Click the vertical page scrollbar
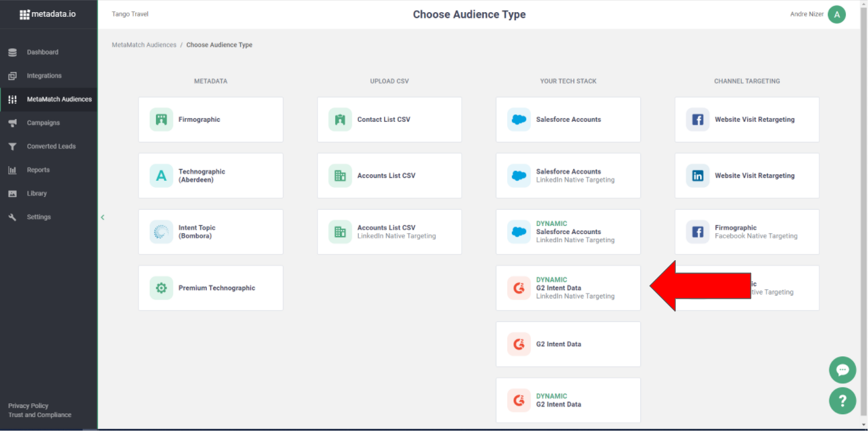The image size is (868, 431). click(x=863, y=202)
